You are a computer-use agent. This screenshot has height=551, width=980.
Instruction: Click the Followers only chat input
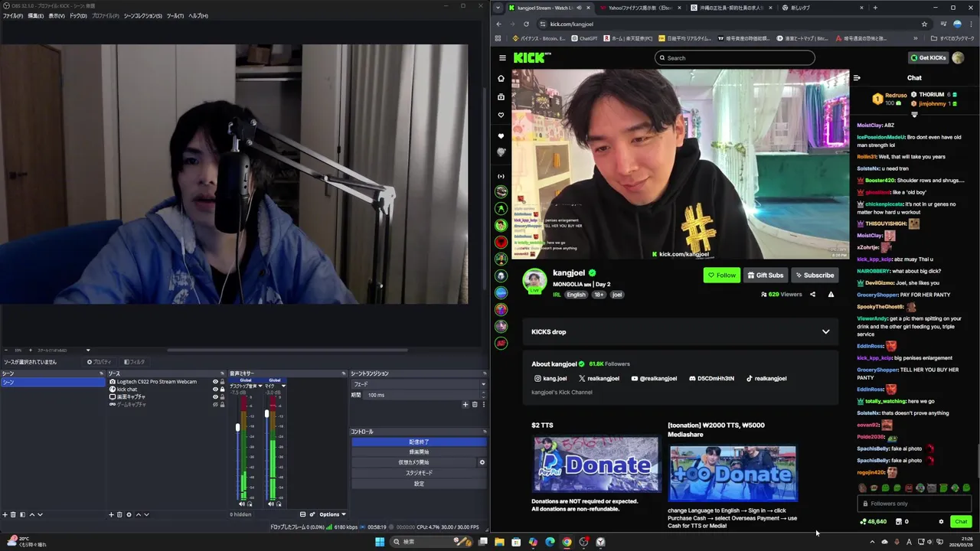click(x=914, y=504)
